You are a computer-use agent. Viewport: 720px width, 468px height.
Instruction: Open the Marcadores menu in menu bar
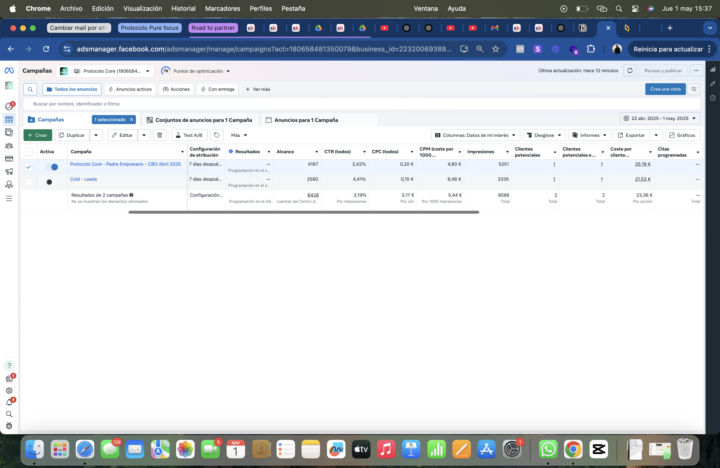pos(222,8)
